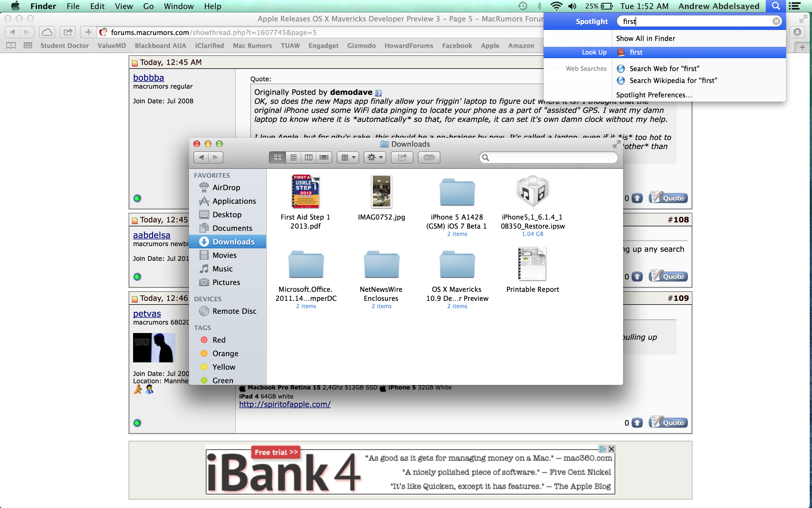Go forward in the Downloads Finder window
Screen dimensions: 812x508
216,157
